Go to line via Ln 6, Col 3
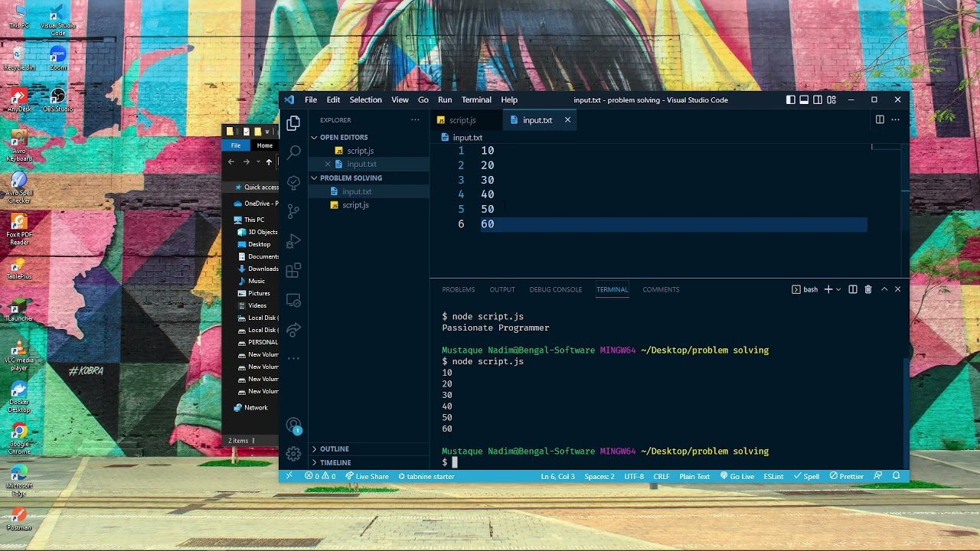The height and width of the screenshot is (551, 980). coord(558,476)
